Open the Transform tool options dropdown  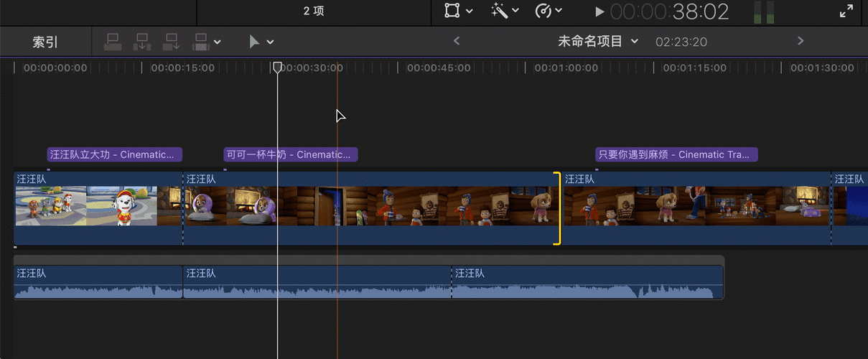(469, 11)
